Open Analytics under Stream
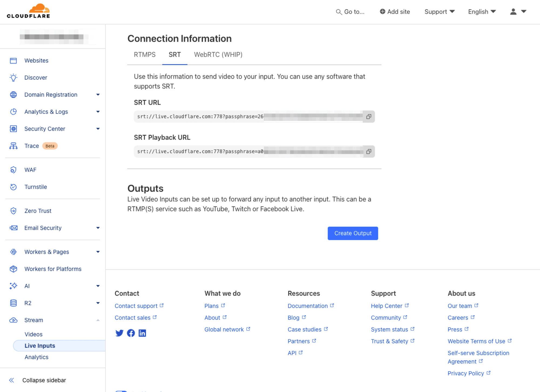540x392 pixels. tap(36, 357)
